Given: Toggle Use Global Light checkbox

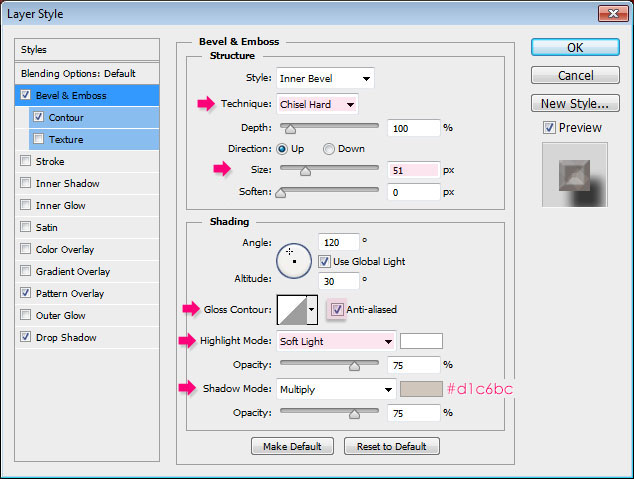Looking at the screenshot, I should 324,262.
